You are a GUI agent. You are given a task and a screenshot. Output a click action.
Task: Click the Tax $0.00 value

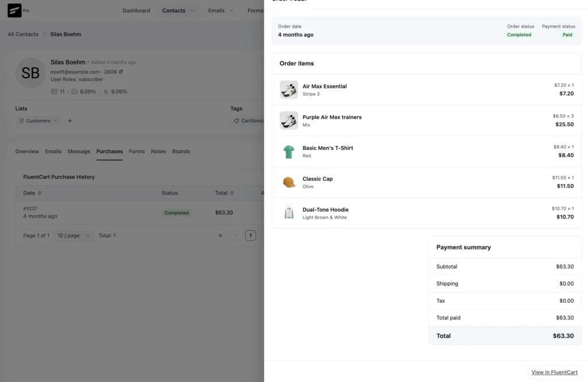click(x=566, y=301)
